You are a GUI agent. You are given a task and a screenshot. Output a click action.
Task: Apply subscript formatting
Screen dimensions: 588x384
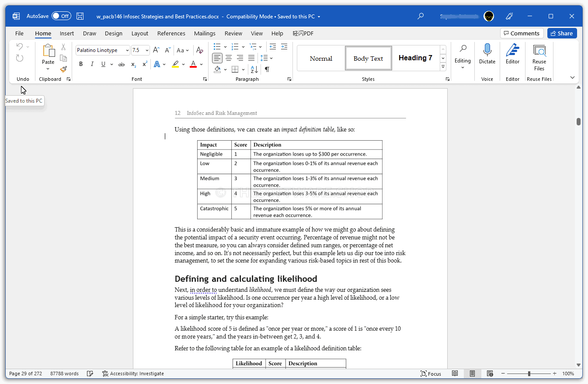pos(134,64)
